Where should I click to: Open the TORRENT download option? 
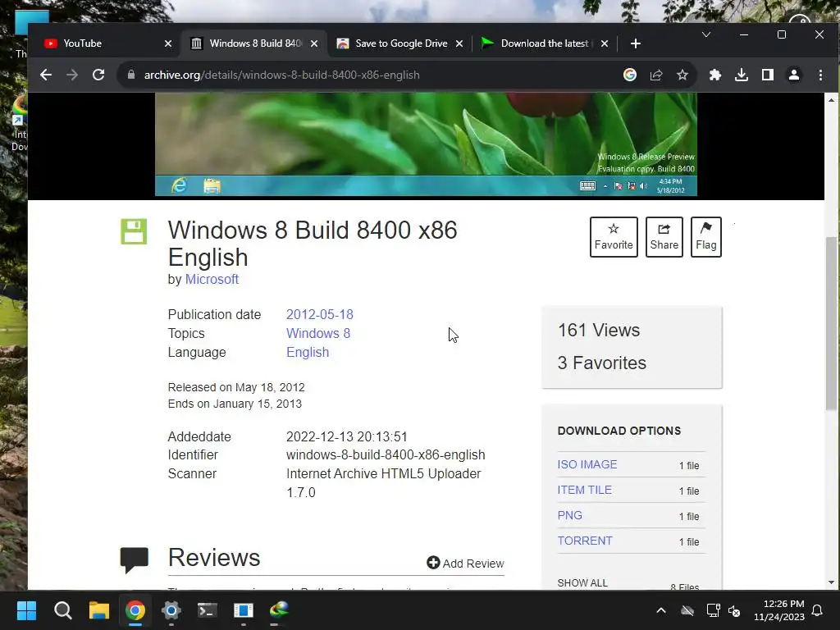584,541
